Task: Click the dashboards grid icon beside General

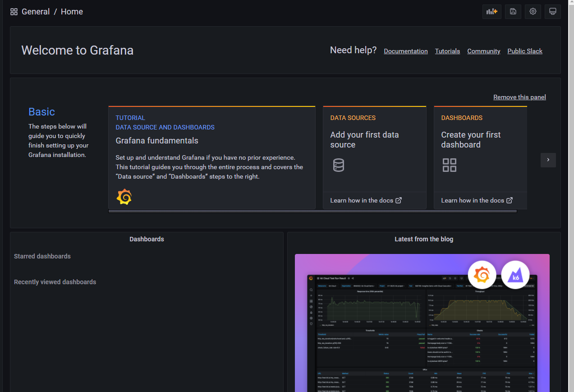Action: 14,12
